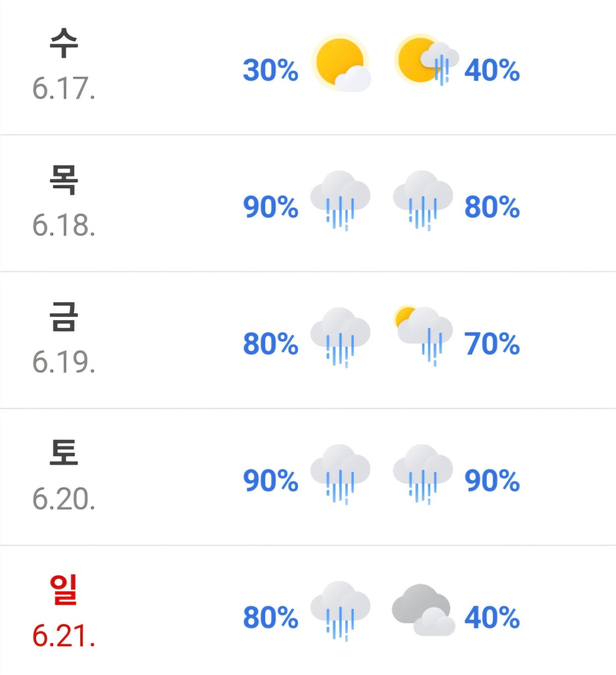This screenshot has height=675, width=616.
Task: Open the red Sunday 일 6.21 row
Action: click(308, 610)
